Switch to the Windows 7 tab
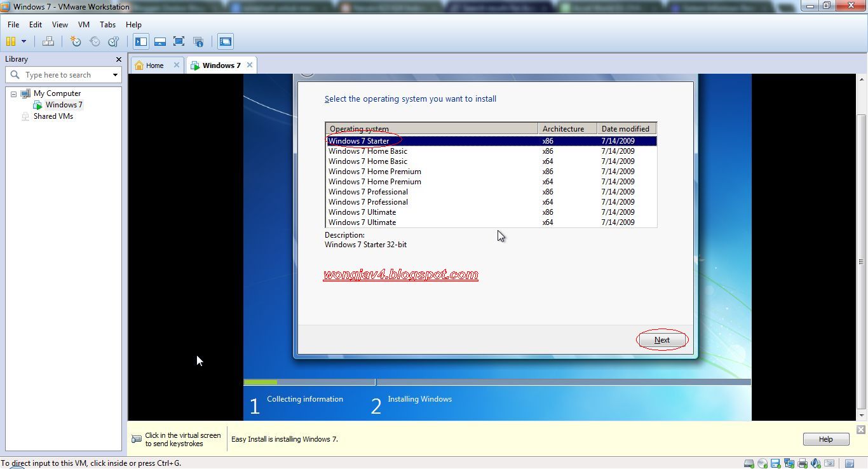Screen dimensions: 868x469 221,65
